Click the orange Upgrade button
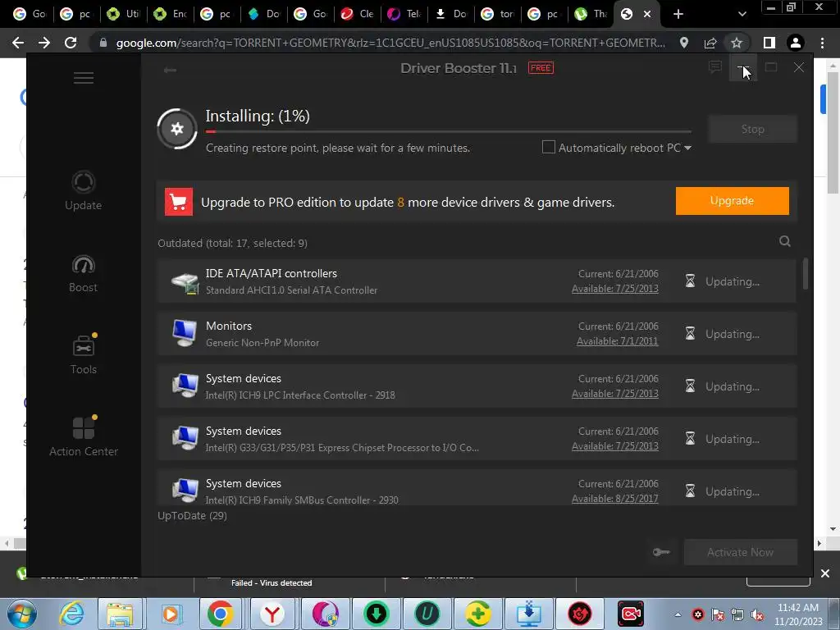The image size is (840, 630). (x=732, y=201)
